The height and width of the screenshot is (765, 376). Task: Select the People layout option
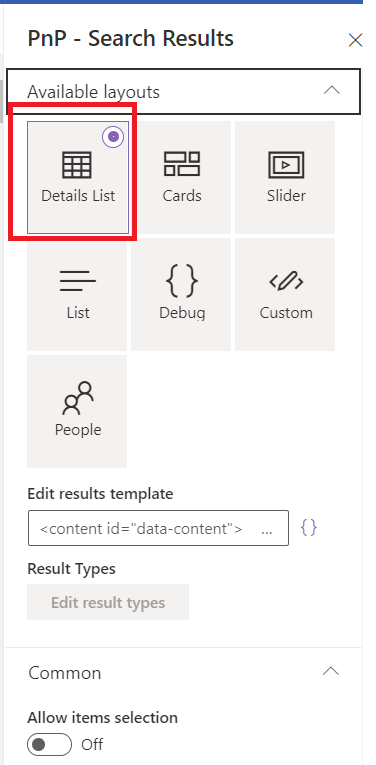77,412
